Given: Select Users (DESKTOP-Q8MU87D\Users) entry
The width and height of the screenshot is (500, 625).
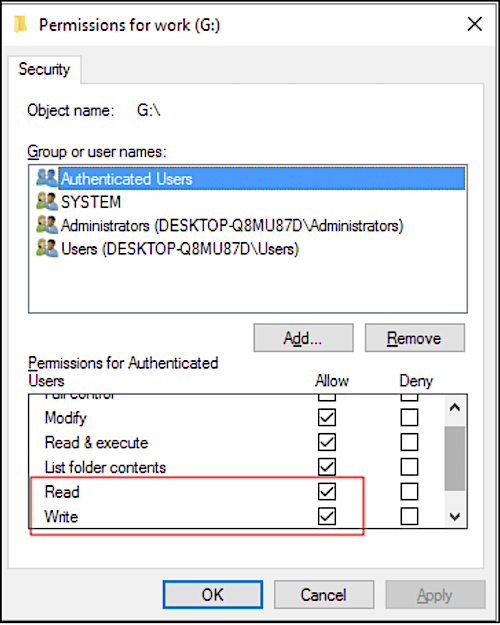Looking at the screenshot, I should pyautogui.click(x=180, y=249).
